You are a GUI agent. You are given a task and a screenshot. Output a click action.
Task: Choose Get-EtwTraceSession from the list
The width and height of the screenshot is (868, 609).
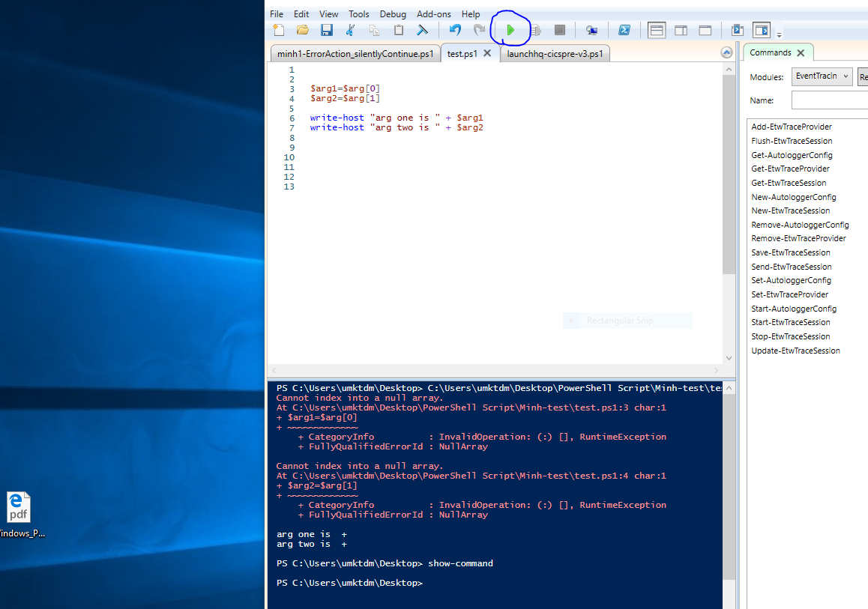[x=789, y=183]
